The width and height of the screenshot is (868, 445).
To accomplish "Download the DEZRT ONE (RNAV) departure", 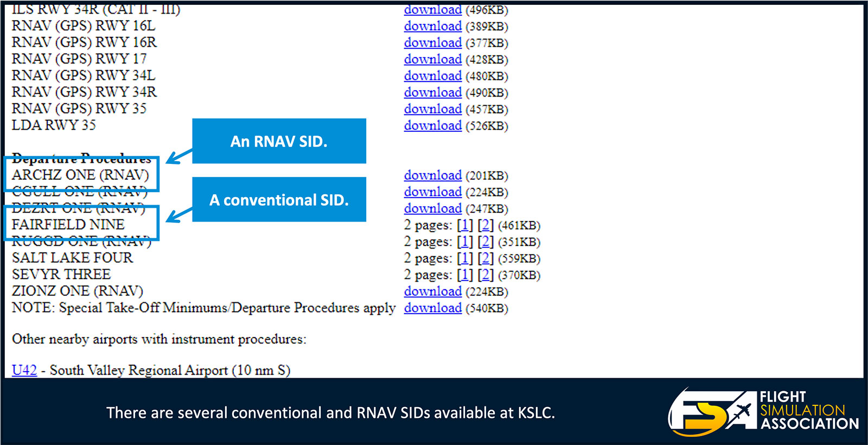I will point(432,208).
